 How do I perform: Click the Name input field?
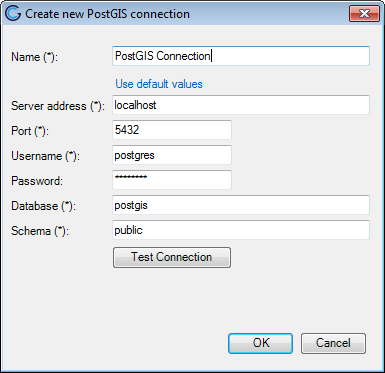241,56
